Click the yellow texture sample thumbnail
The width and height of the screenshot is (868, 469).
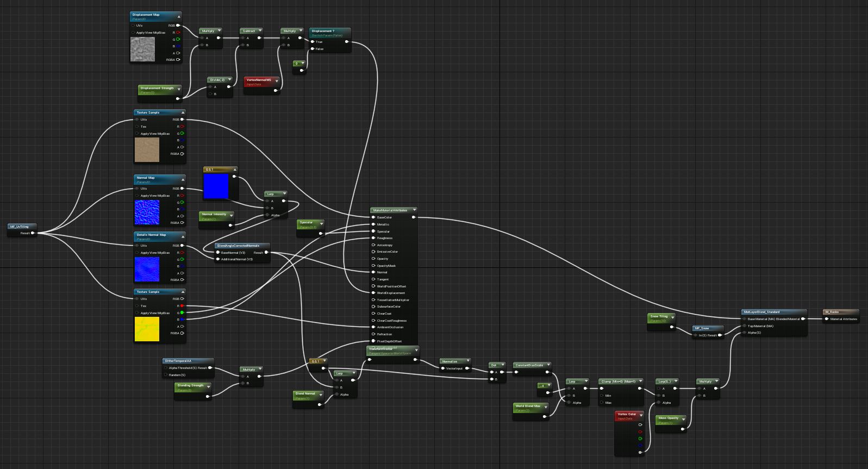(x=147, y=329)
